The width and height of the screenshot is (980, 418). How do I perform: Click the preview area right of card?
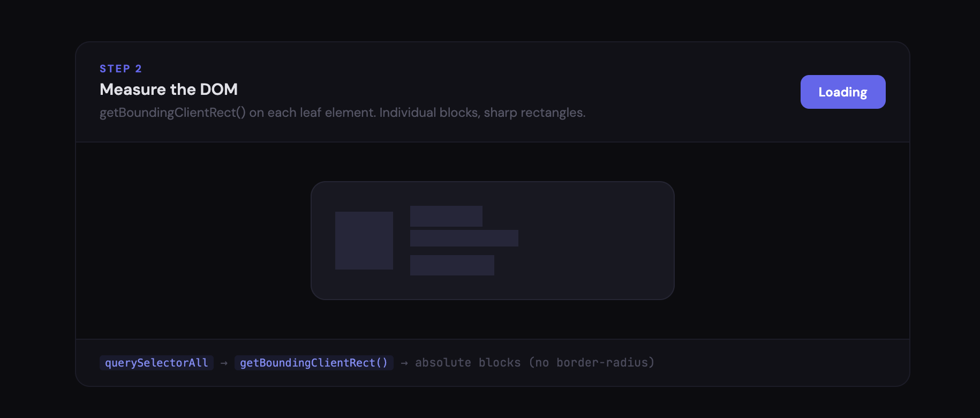coord(793,241)
